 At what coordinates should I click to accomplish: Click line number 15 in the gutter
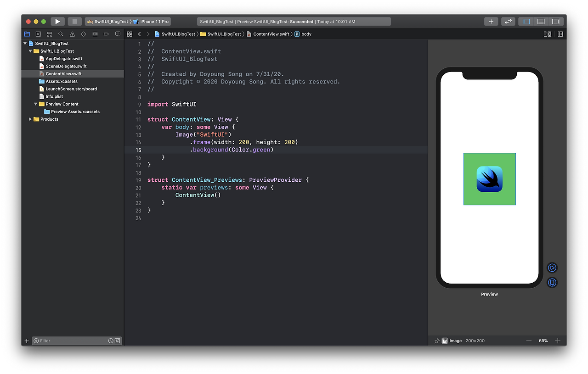[138, 150]
